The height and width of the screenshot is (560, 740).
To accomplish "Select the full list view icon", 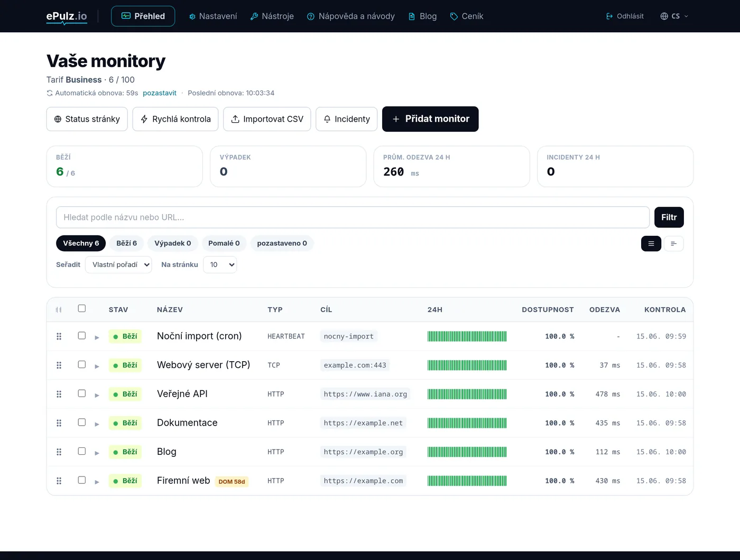I will (x=651, y=243).
